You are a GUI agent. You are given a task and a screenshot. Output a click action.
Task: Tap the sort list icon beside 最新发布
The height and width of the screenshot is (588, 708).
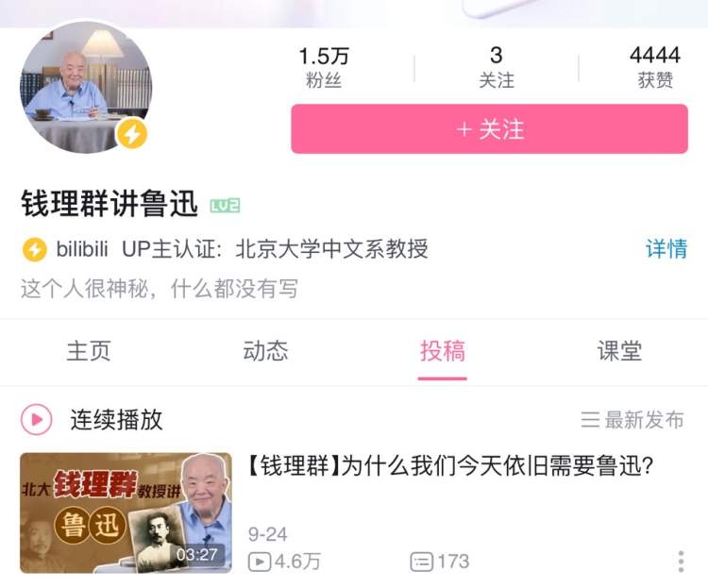[x=590, y=420]
